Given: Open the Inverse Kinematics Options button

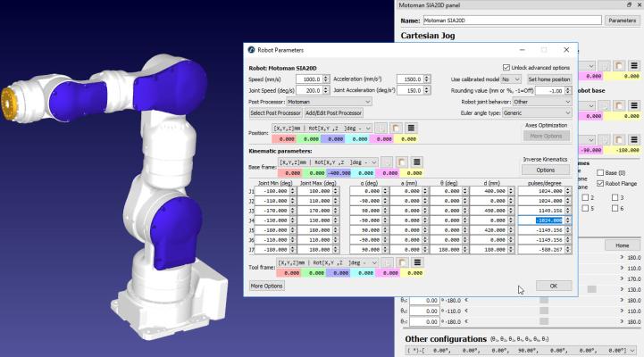Looking at the screenshot, I should pyautogui.click(x=546, y=170).
